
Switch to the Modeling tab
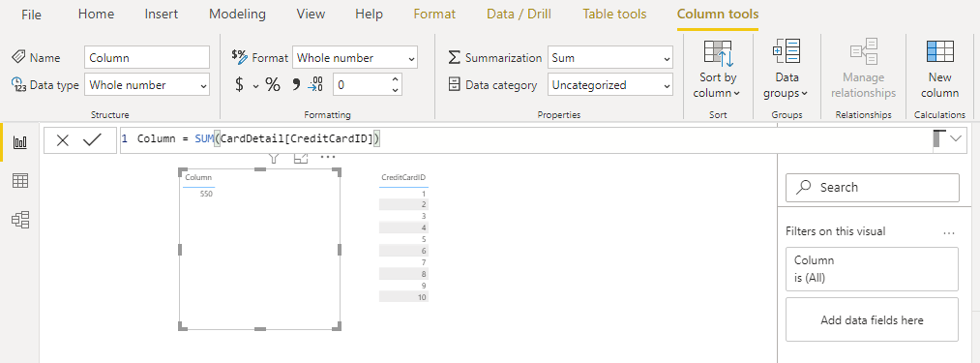click(237, 14)
